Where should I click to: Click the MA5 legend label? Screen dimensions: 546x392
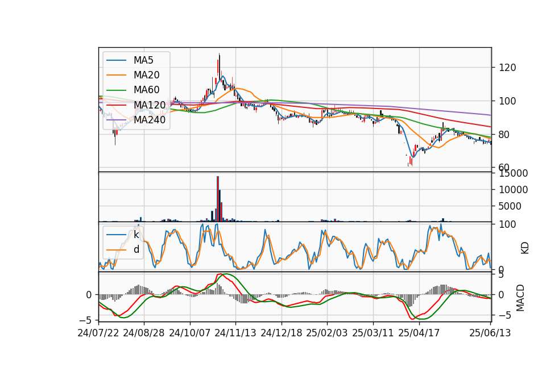click(x=143, y=60)
